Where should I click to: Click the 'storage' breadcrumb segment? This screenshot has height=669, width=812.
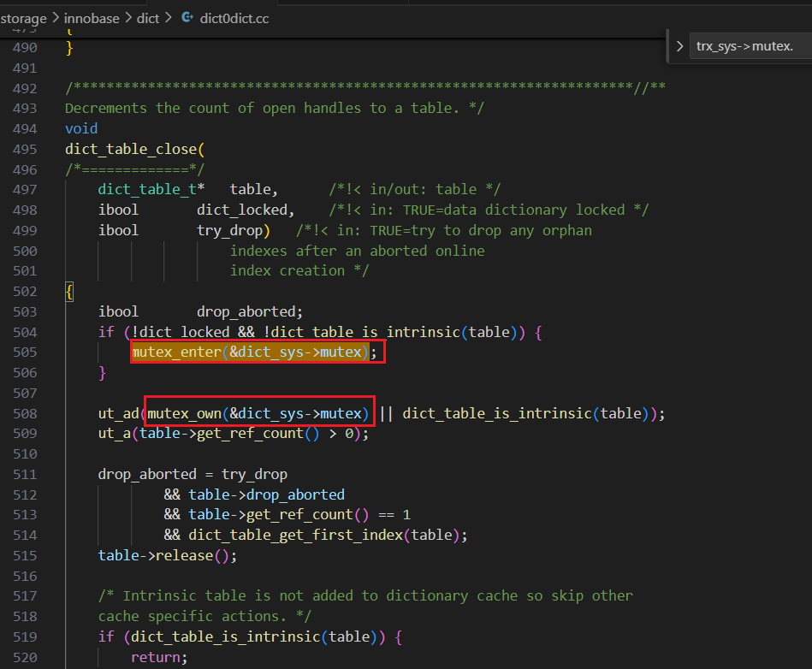[x=23, y=19]
